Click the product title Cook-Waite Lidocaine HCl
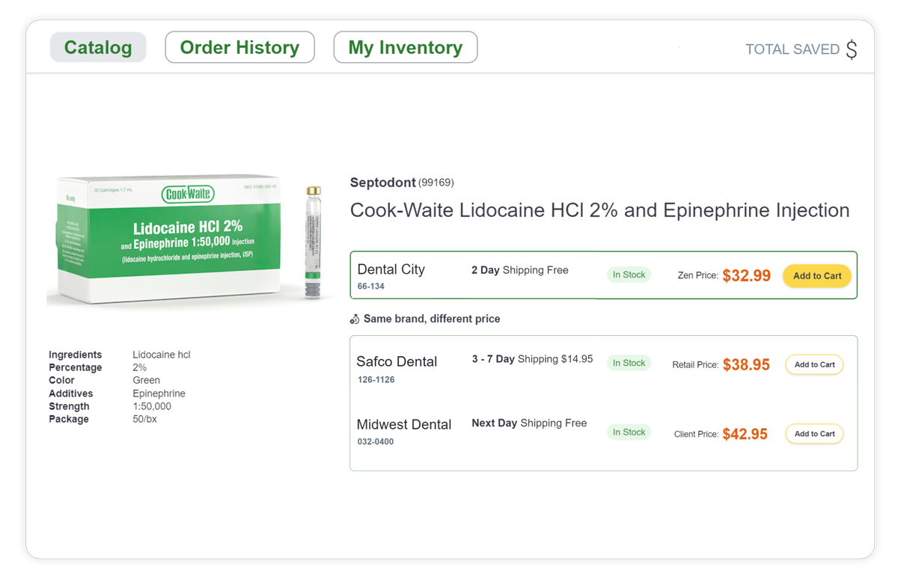The height and width of the screenshot is (588, 898). point(599,210)
